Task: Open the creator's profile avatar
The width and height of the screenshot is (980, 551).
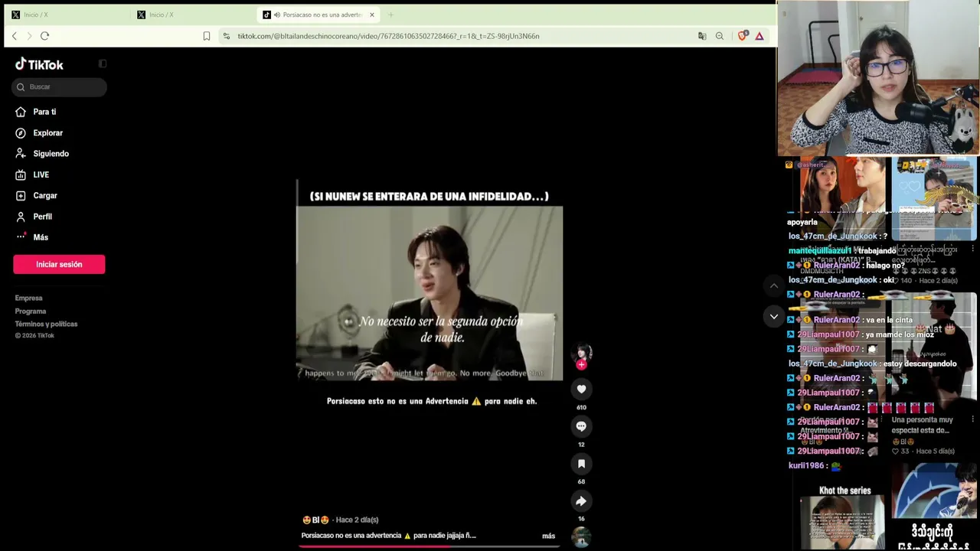Action: tap(581, 352)
